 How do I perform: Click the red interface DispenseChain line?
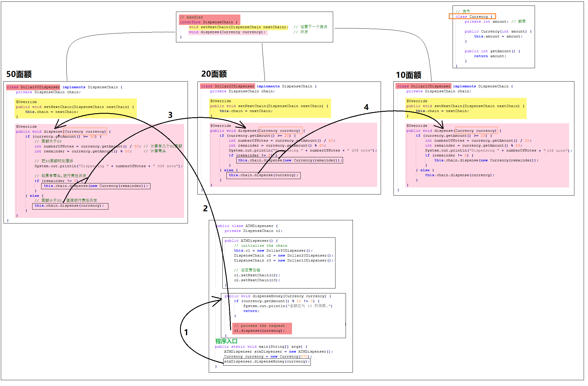(208, 22)
